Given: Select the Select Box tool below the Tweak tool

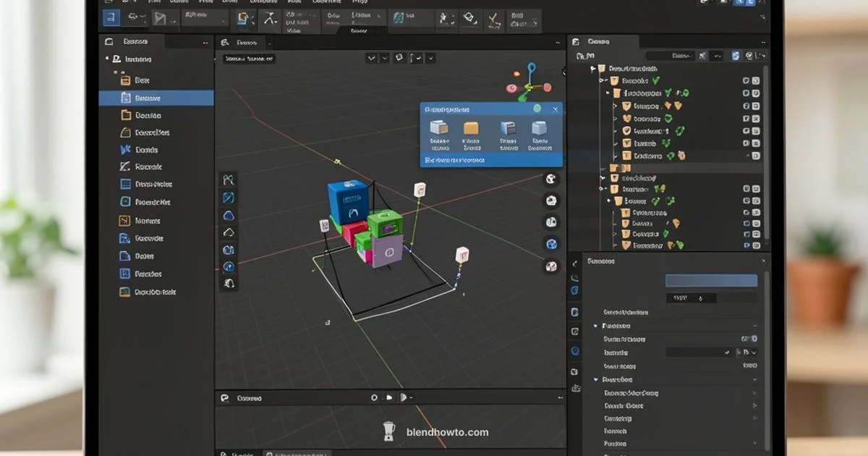Looking at the screenshot, I should (229, 197).
